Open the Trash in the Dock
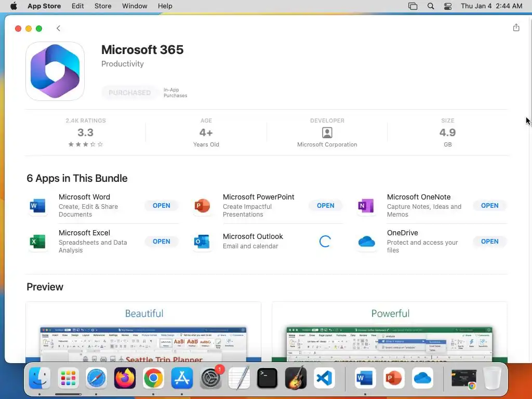This screenshot has width=532, height=399. [493, 378]
